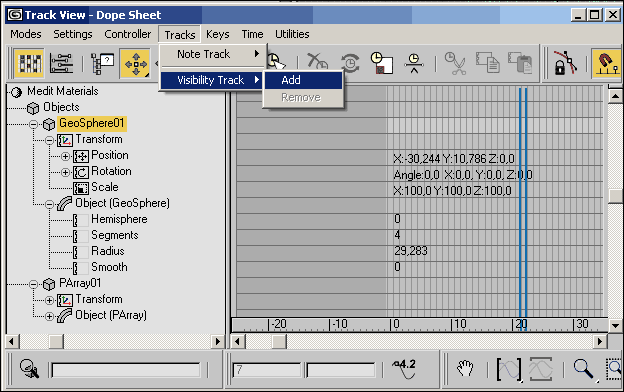Click the Scale track icon

(81, 188)
